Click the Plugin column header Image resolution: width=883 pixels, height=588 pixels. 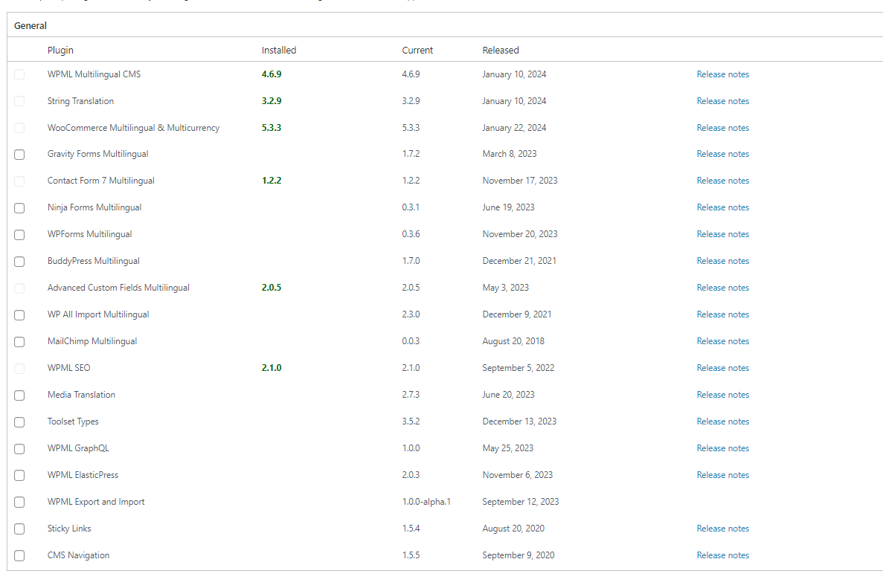click(x=60, y=50)
